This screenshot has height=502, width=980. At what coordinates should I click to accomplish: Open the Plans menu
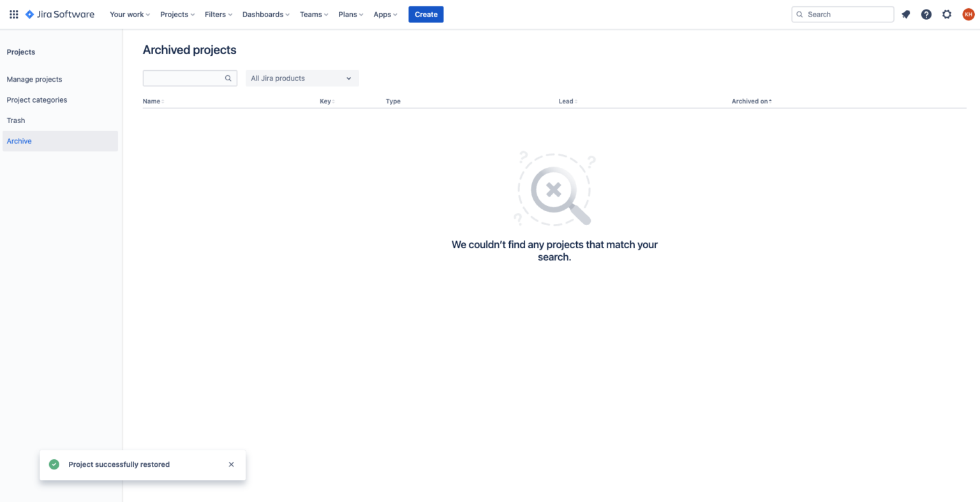[350, 14]
